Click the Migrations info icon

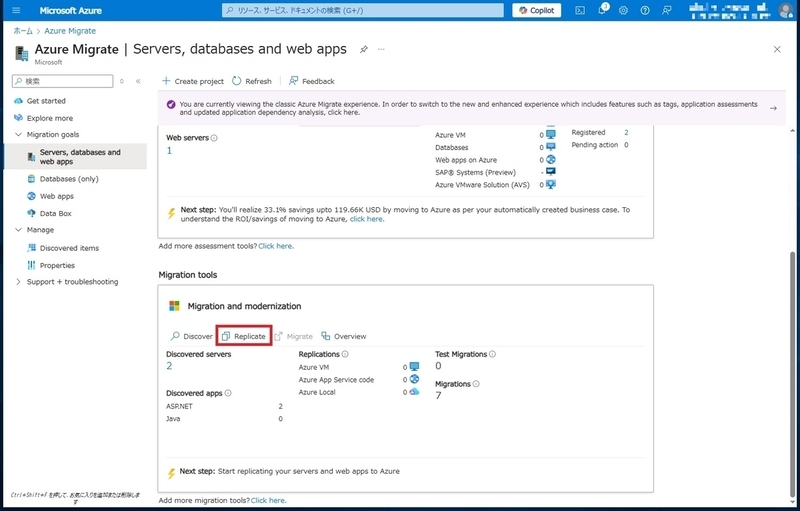click(476, 384)
